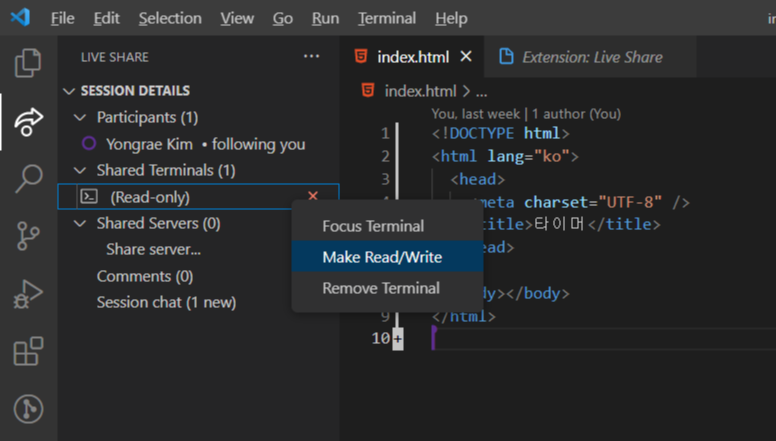The image size is (776, 441).
Task: Click Share server... link
Action: point(153,249)
